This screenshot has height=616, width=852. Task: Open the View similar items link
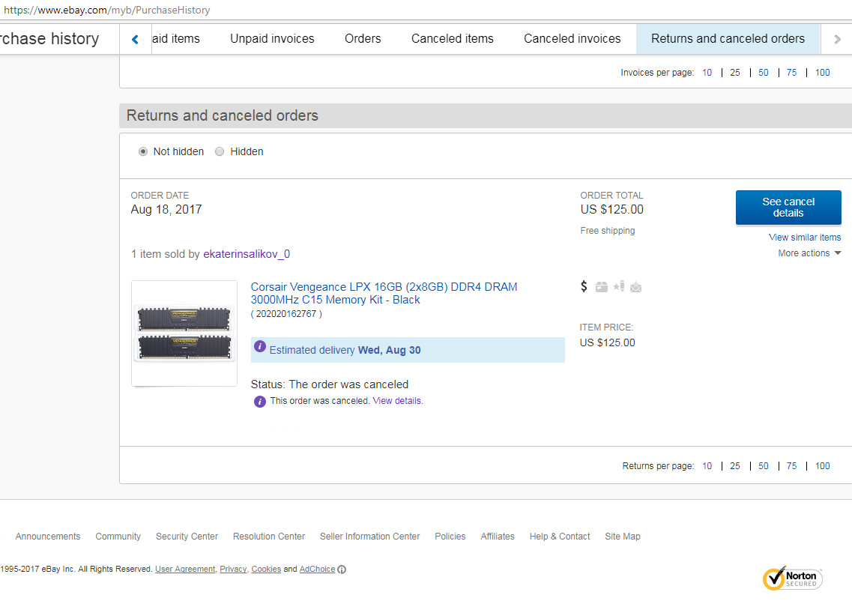tap(804, 238)
